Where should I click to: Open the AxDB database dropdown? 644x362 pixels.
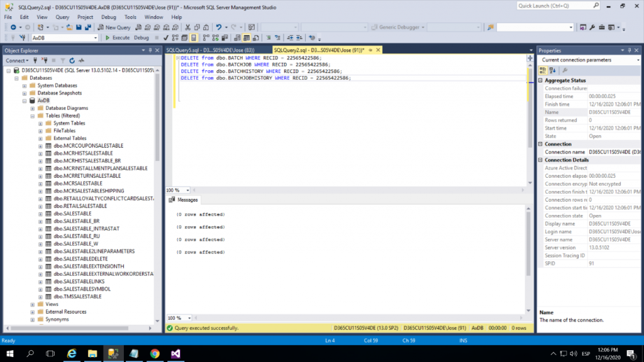pyautogui.click(x=96, y=38)
